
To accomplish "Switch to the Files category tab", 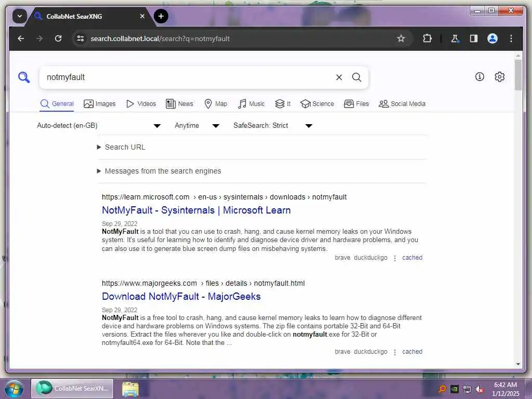I will point(356,104).
